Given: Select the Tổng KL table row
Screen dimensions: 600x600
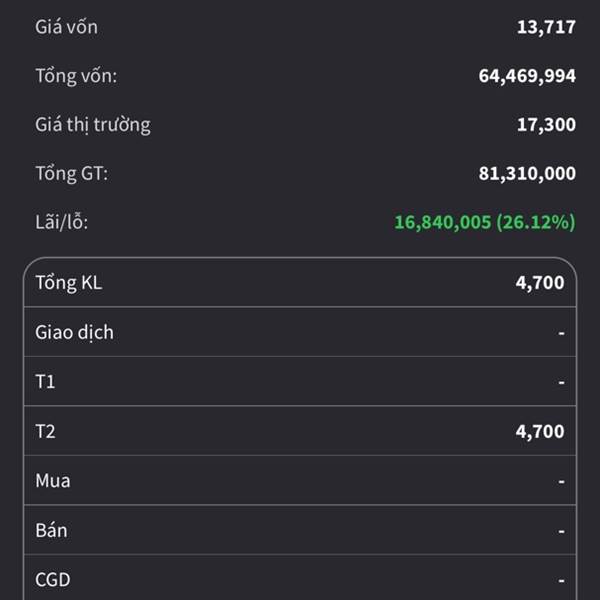Looking at the screenshot, I should (300, 283).
